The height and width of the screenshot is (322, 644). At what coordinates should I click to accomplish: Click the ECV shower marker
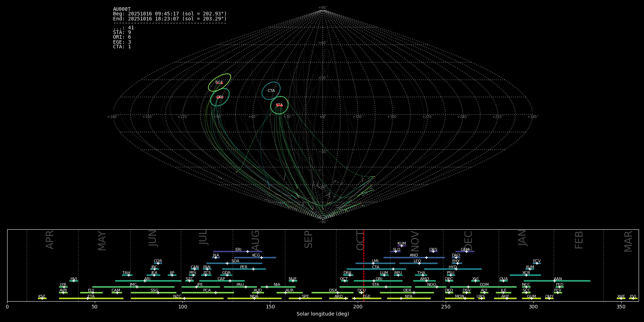(537, 263)
